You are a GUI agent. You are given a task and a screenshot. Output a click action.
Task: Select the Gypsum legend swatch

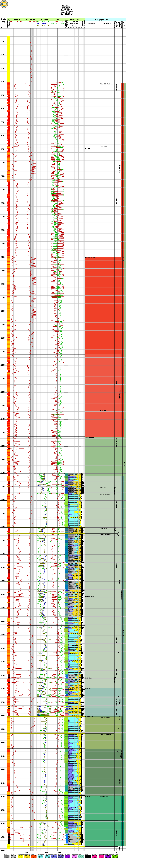[x=68, y=856]
